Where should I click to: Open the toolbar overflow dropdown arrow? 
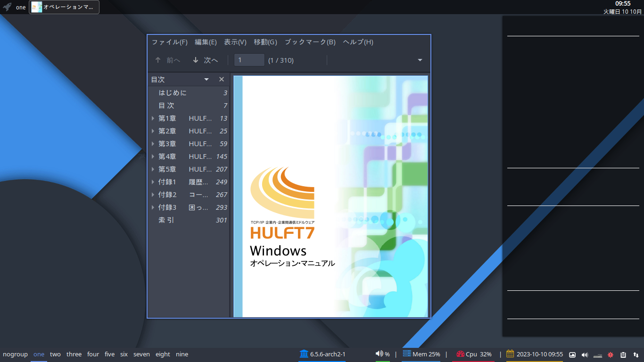(420, 60)
